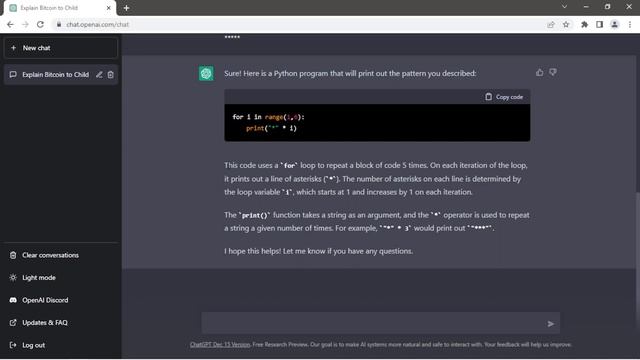640x360 pixels.
Task: Copy code from the code block
Action: coord(504,97)
